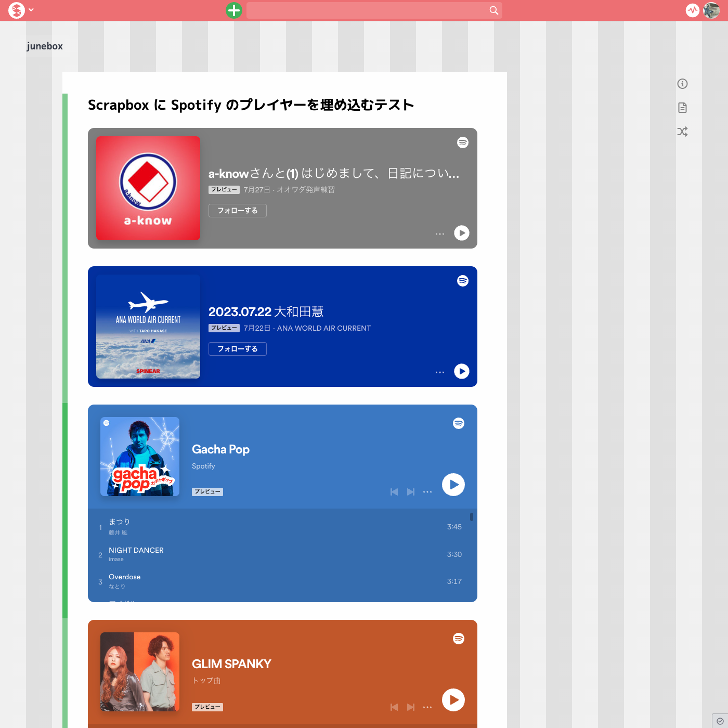
Task: Skip to previous track in GLIM SPANKY
Action: (x=394, y=707)
